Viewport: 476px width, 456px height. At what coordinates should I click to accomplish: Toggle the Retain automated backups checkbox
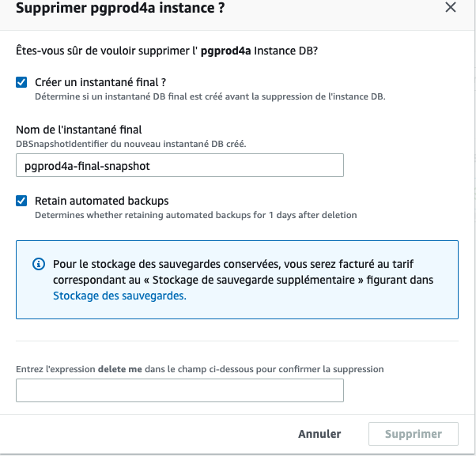click(x=21, y=201)
